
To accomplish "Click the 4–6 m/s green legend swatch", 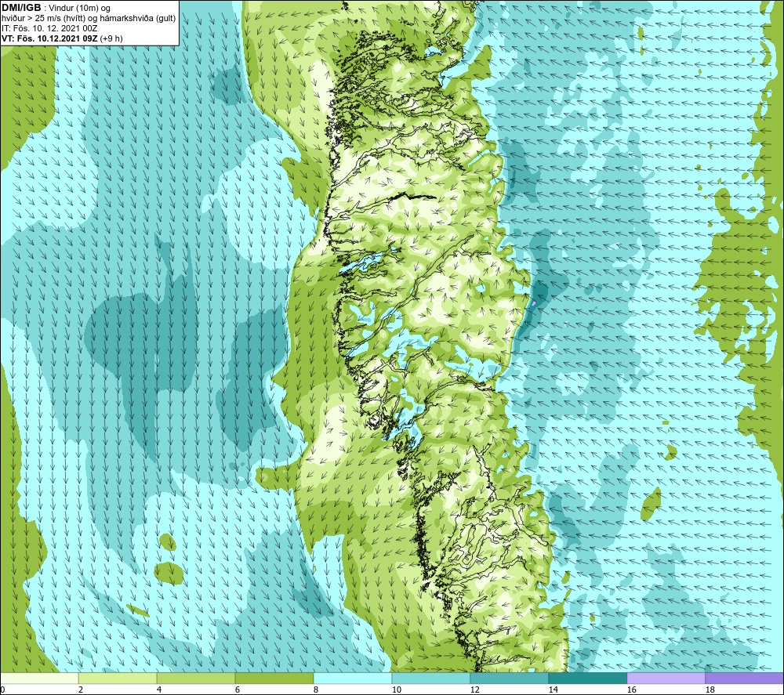I will 196,679.
